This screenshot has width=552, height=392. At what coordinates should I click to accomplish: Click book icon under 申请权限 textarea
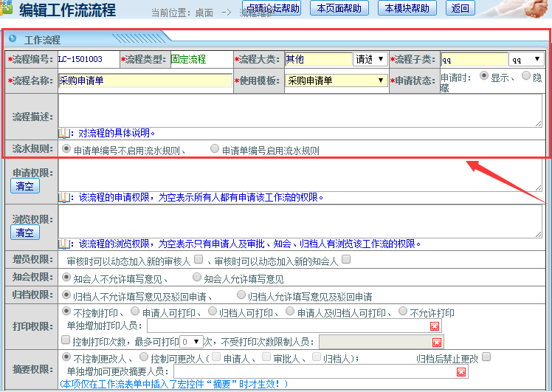point(64,197)
